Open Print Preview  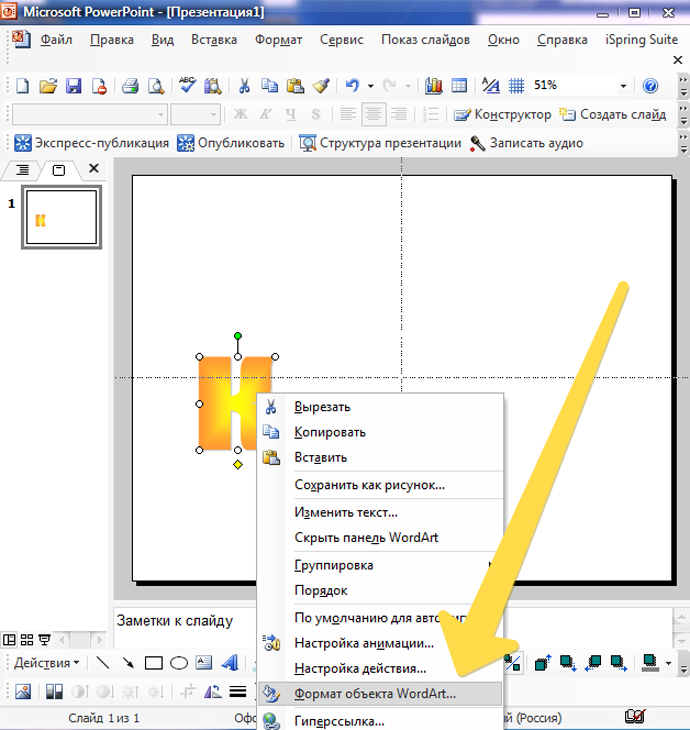[156, 86]
